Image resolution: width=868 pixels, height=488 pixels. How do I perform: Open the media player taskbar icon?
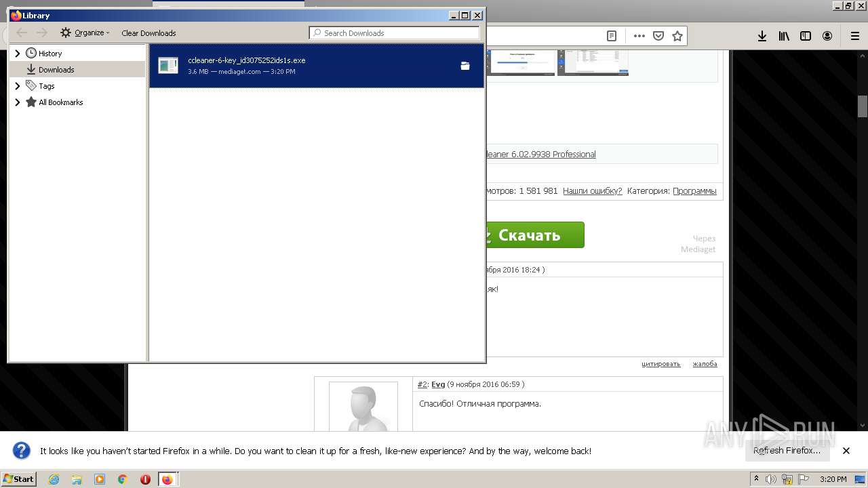tap(100, 479)
